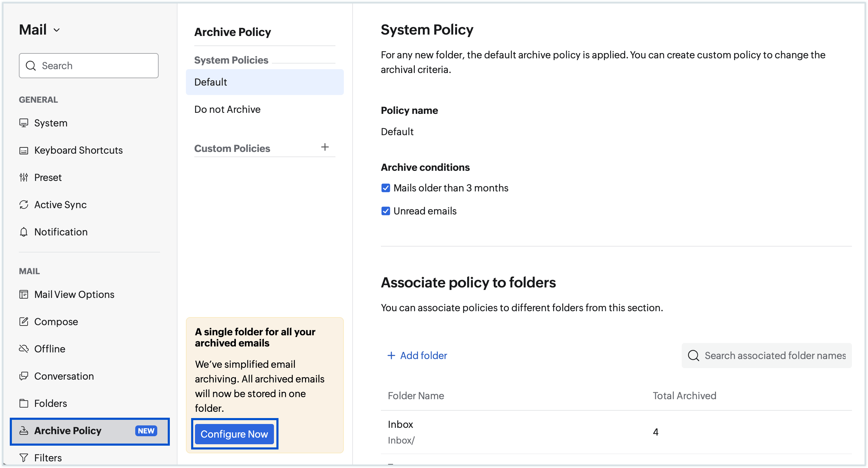Click the Mail View Options icon

click(24, 294)
